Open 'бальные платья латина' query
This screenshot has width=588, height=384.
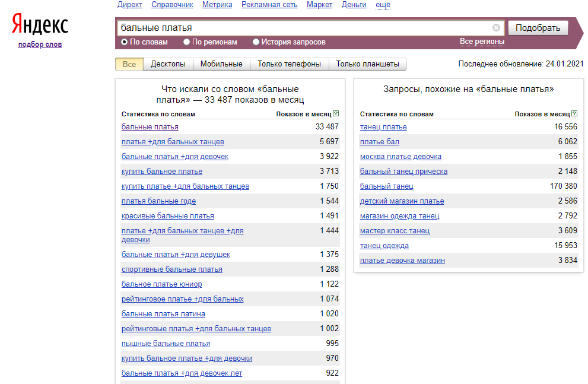pyautogui.click(x=163, y=314)
